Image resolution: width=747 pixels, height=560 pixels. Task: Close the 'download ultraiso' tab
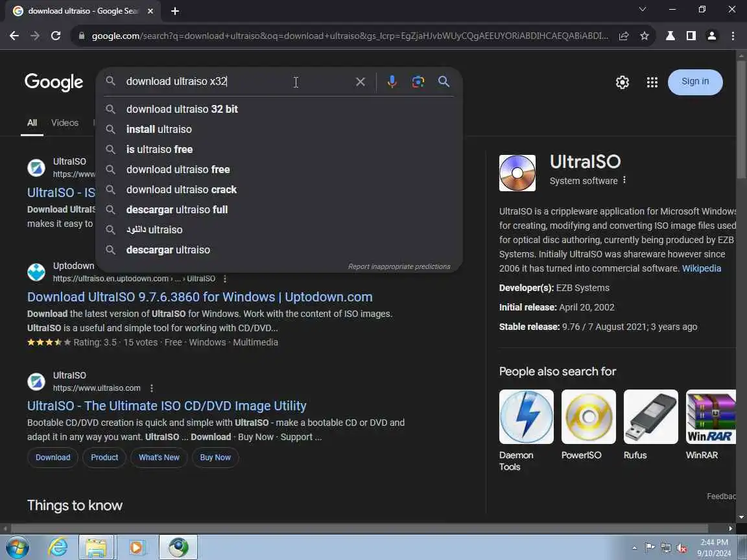[x=150, y=11]
